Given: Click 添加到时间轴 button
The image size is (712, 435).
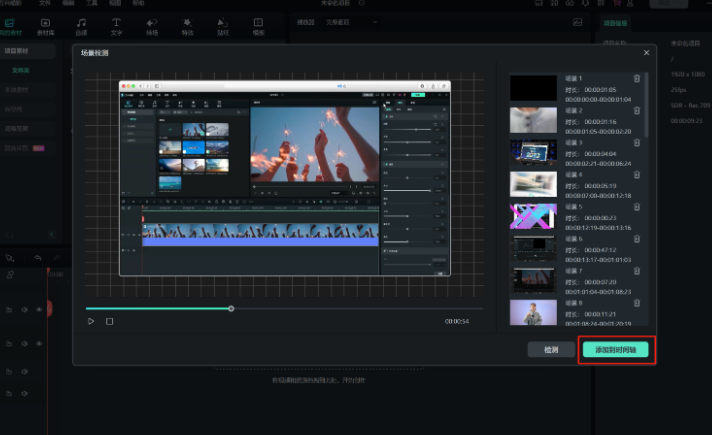Looking at the screenshot, I should [616, 350].
